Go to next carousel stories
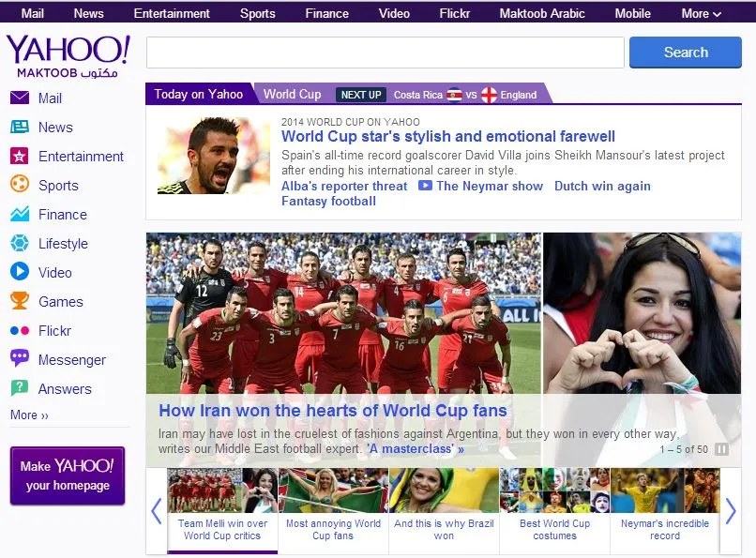This screenshot has width=756, height=558. [731, 511]
